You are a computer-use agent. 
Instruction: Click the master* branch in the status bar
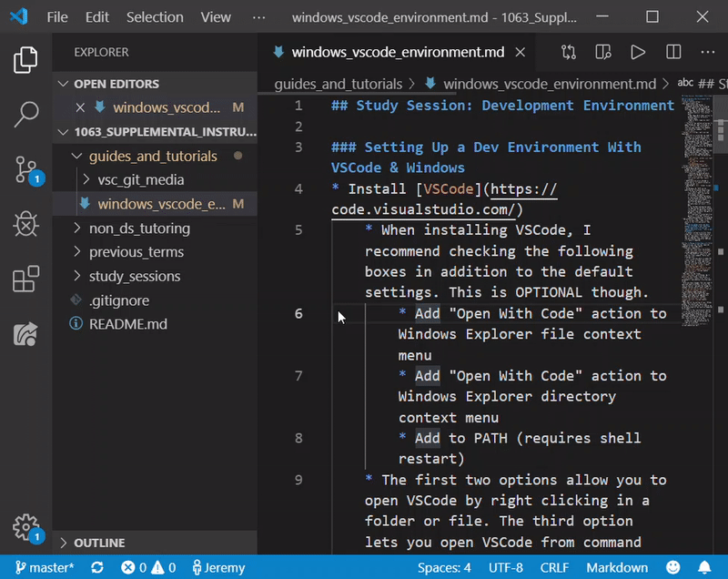(x=45, y=567)
